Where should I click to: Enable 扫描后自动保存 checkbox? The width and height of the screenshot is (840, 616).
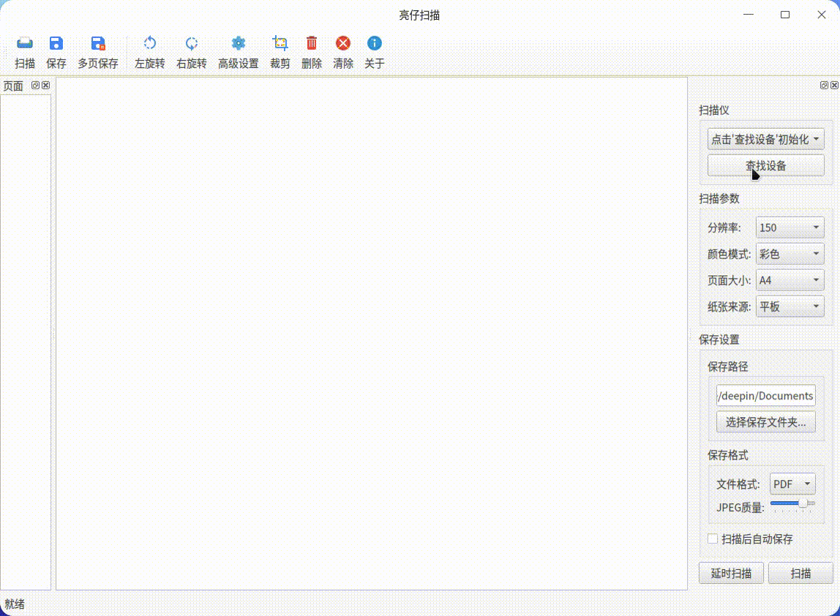point(713,539)
